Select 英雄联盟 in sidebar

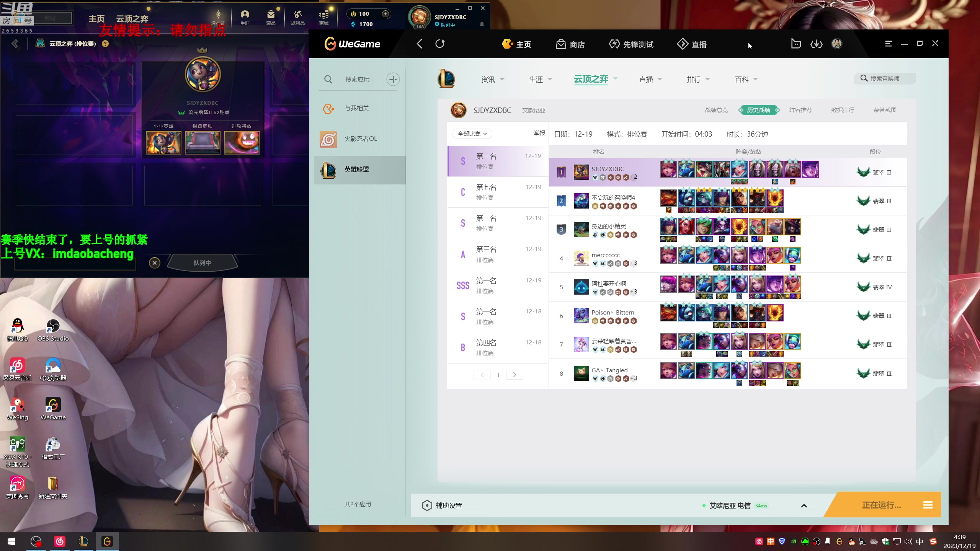pyautogui.click(x=359, y=170)
